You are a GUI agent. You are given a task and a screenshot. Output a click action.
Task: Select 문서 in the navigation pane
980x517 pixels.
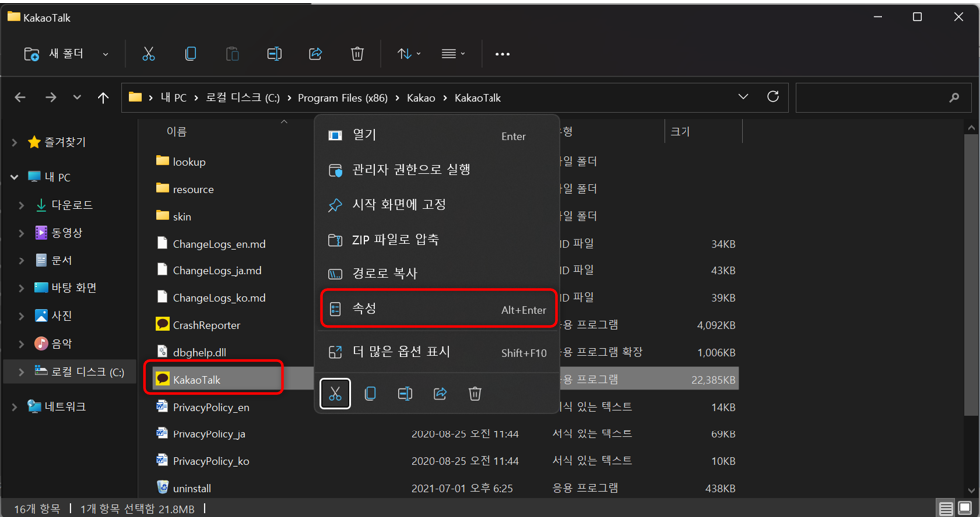click(x=61, y=260)
